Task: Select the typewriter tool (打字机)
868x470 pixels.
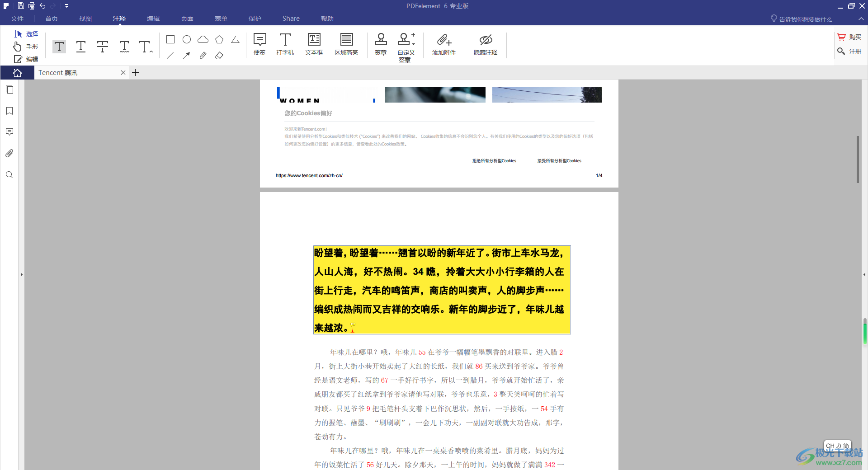Action: pyautogui.click(x=285, y=44)
